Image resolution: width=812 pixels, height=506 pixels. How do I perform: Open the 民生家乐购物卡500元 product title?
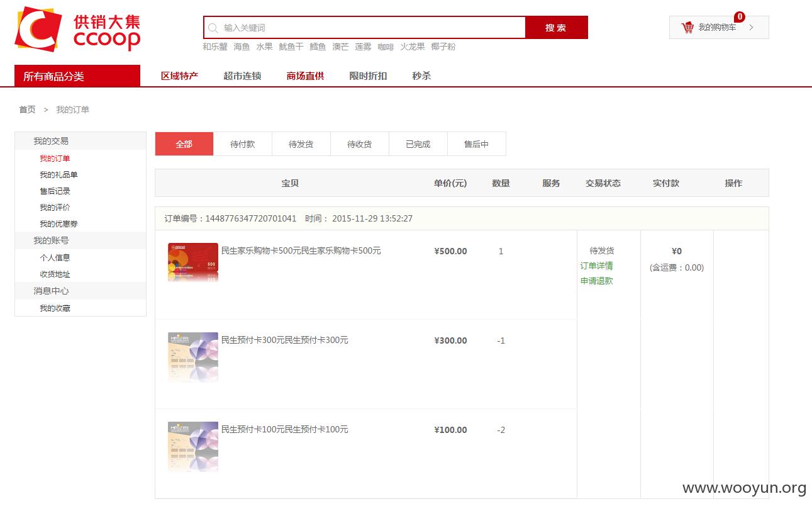(301, 250)
